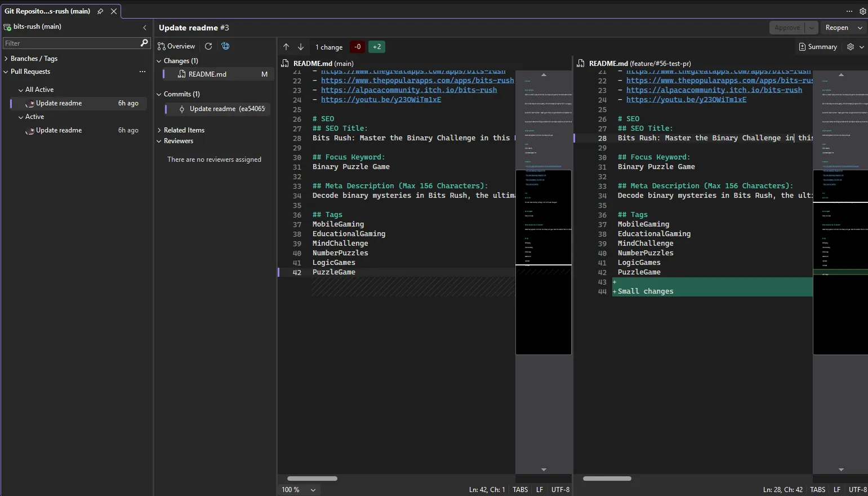This screenshot has width=868, height=496.
Task: Close the Git Repository tab
Action: [x=114, y=11]
